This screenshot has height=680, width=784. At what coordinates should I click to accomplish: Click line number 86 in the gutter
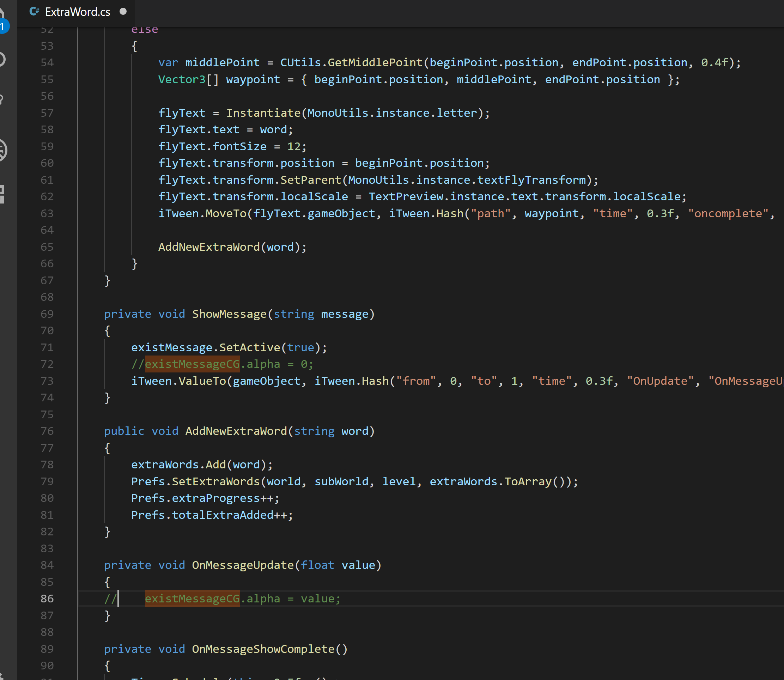(47, 599)
